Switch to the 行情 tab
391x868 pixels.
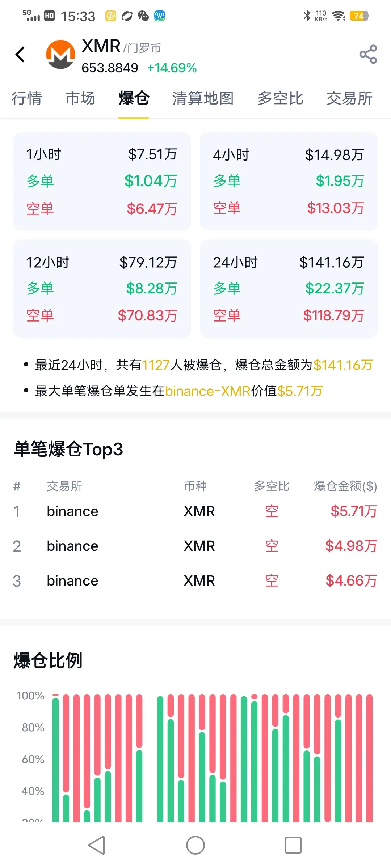[27, 98]
